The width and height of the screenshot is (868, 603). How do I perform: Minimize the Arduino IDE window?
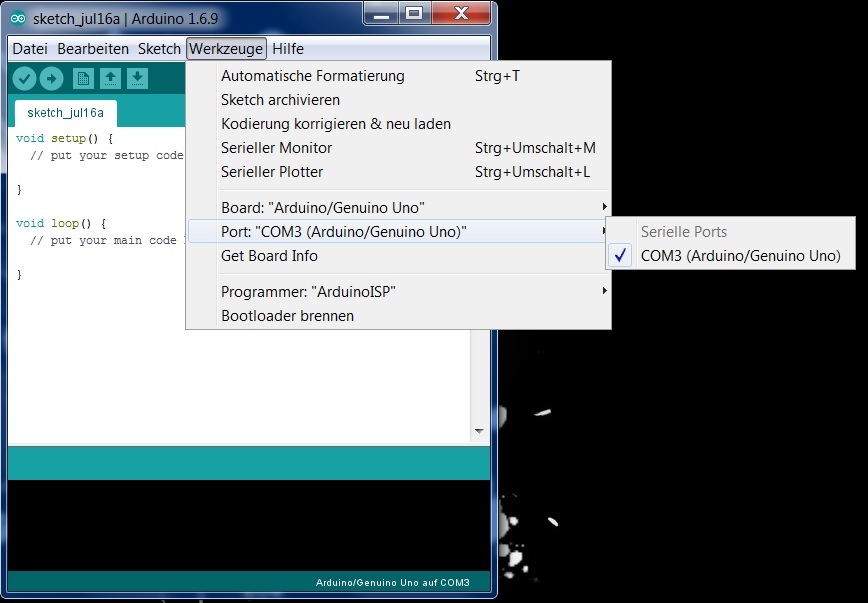(380, 13)
